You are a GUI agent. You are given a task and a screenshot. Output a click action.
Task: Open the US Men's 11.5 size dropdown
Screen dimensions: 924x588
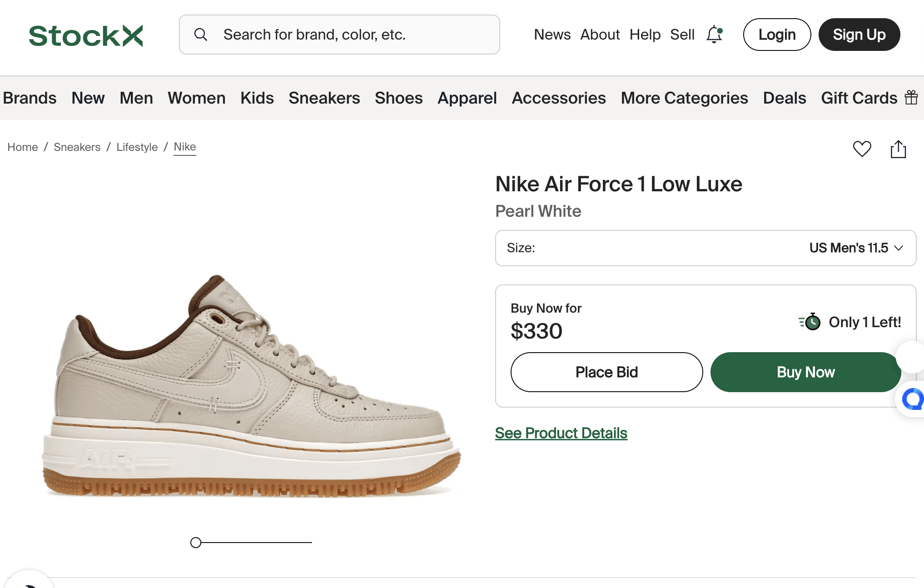pyautogui.click(x=705, y=248)
